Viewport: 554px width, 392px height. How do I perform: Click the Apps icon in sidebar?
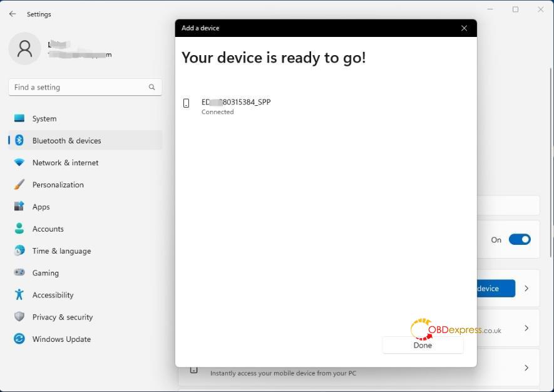19,207
